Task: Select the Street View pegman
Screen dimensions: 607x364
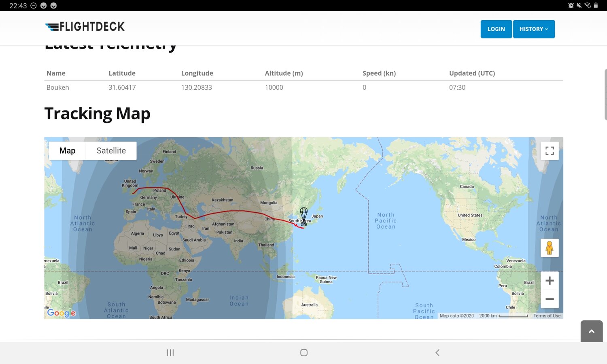Action: [550, 248]
